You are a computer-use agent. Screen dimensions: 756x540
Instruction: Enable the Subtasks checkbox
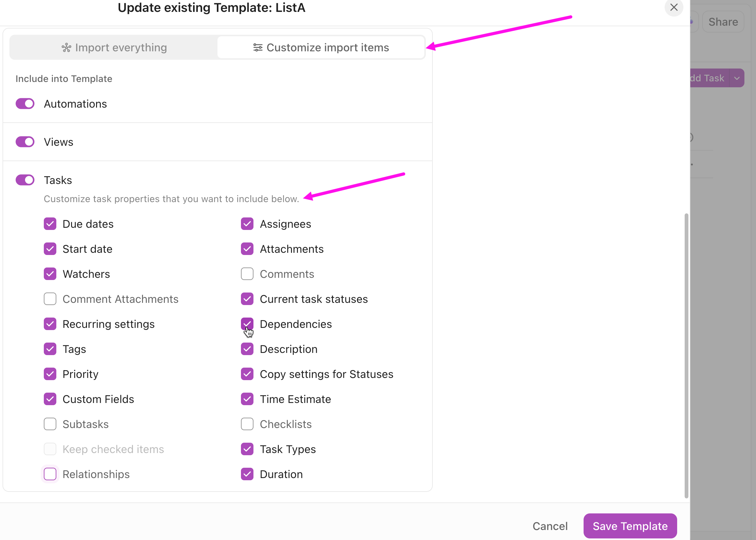(50, 424)
